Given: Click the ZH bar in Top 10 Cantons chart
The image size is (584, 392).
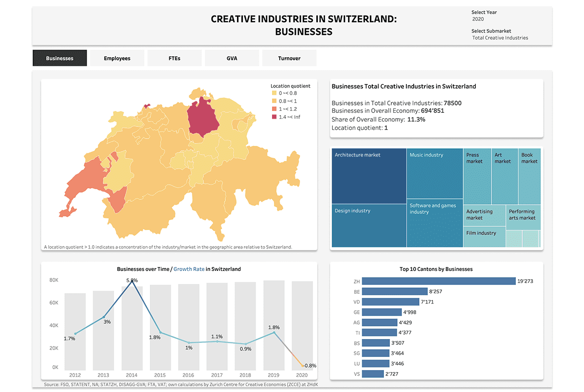Looking at the screenshot, I should click(x=438, y=281).
